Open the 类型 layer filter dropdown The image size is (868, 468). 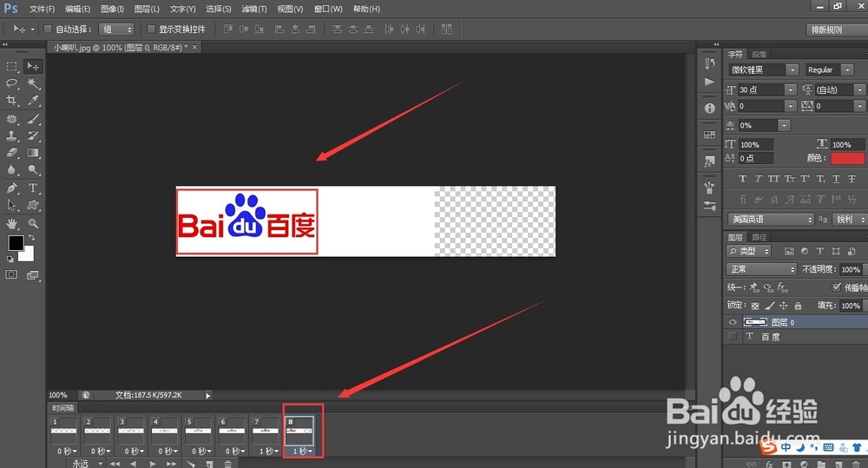click(x=749, y=251)
